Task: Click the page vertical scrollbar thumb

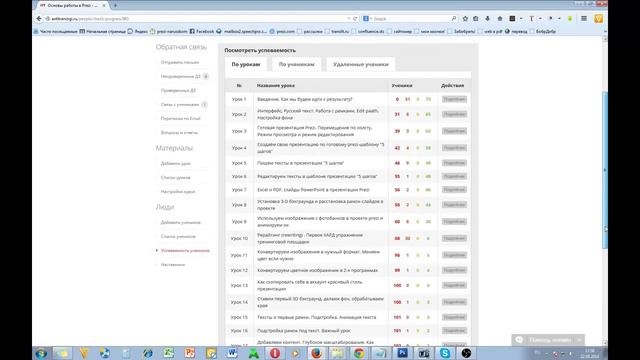Action: [x=605, y=170]
